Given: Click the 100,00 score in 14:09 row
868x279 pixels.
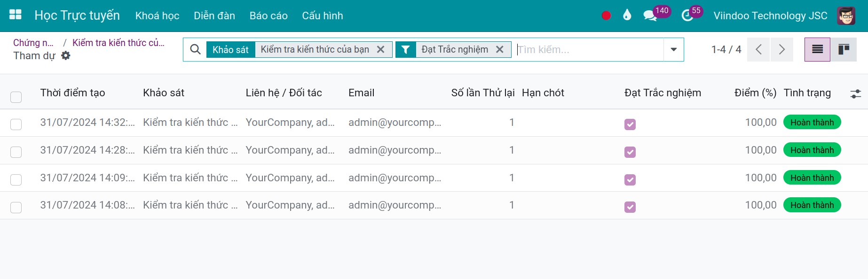Looking at the screenshot, I should 761,178.
